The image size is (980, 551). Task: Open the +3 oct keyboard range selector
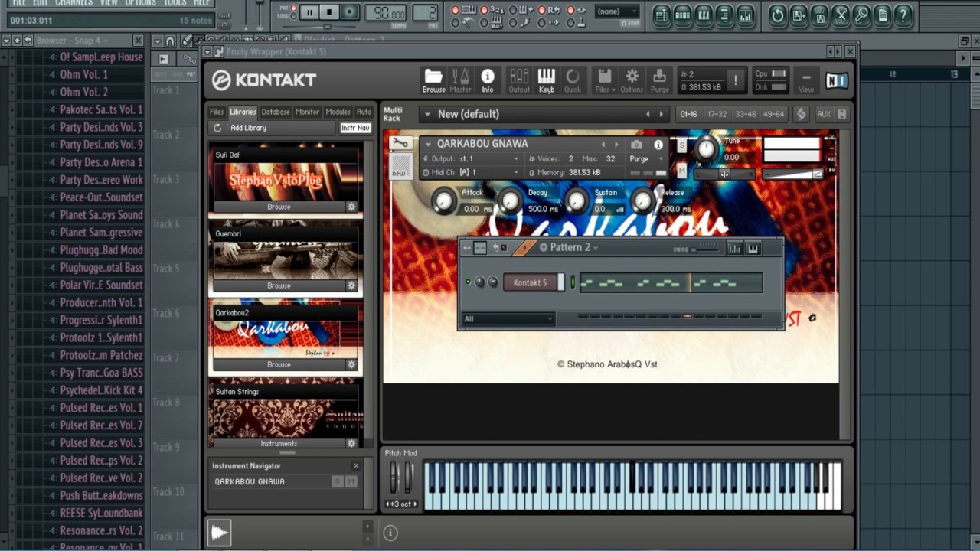point(402,504)
